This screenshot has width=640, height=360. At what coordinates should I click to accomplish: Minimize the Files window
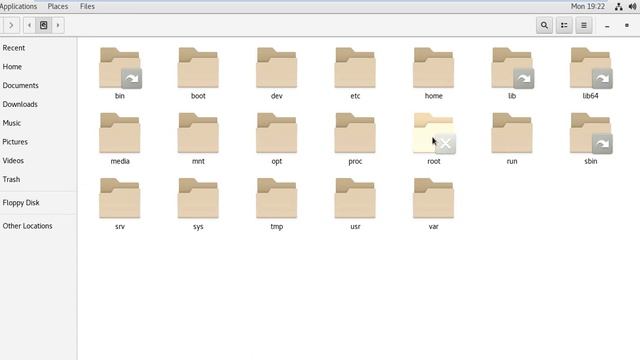click(607, 26)
